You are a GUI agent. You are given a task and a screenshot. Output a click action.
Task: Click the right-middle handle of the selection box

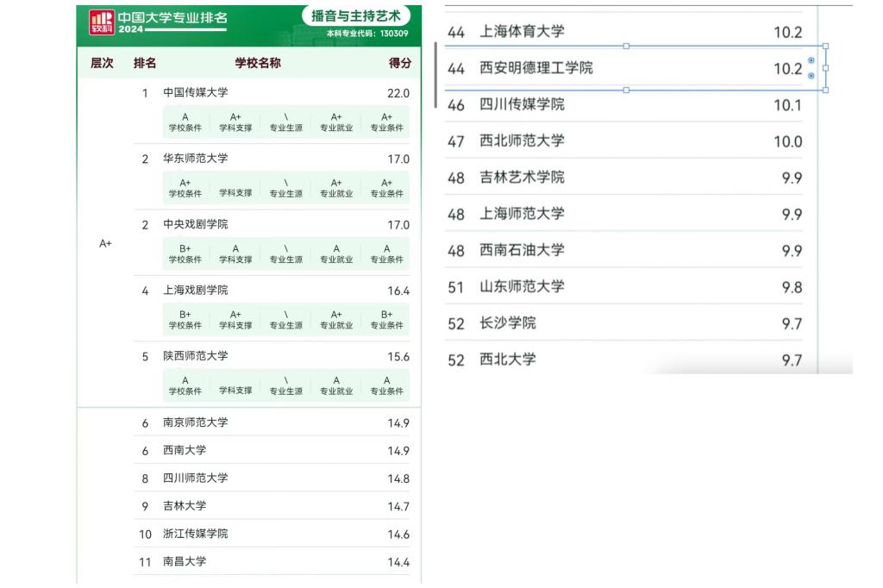coord(827,68)
